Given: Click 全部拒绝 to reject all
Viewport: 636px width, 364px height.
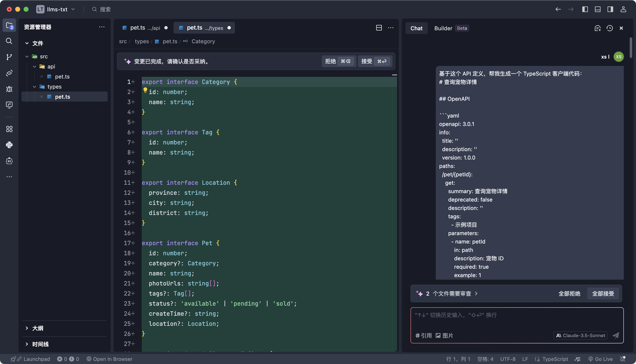Looking at the screenshot, I should tap(569, 293).
